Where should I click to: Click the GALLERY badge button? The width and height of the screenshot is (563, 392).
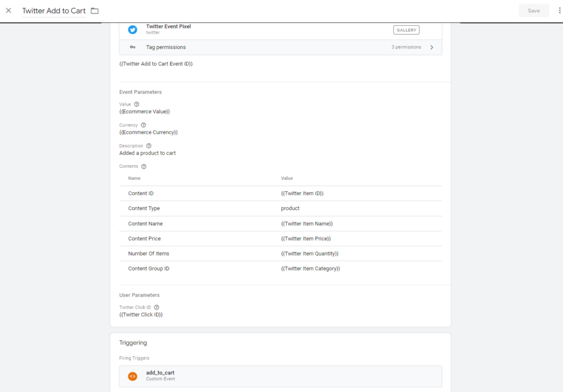[406, 30]
